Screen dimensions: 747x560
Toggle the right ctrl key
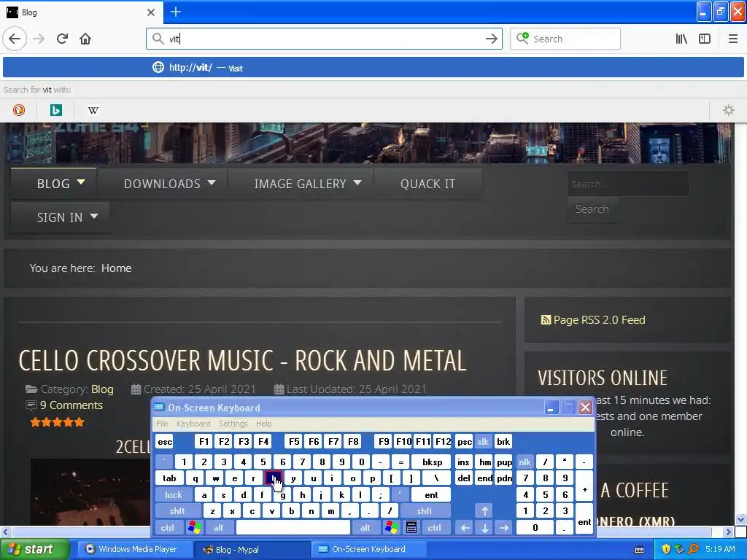(434, 528)
